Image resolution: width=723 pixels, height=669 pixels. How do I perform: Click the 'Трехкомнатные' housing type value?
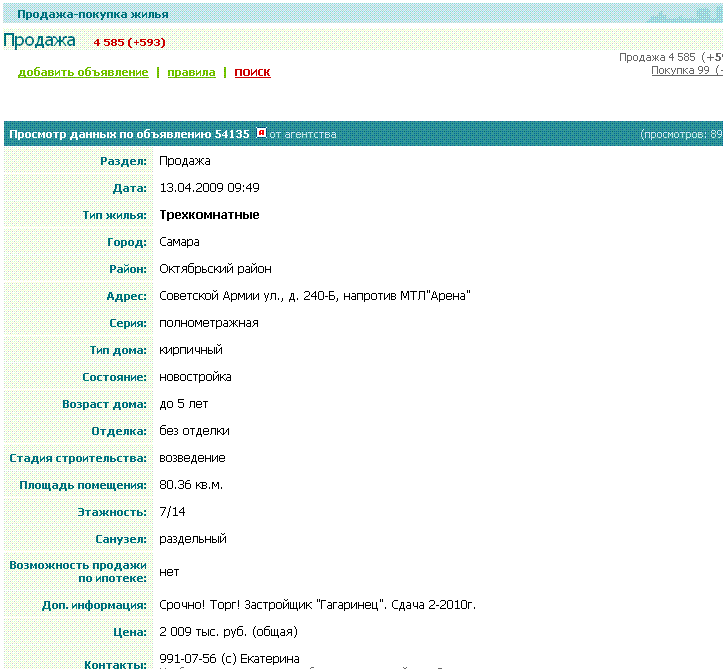click(209, 215)
